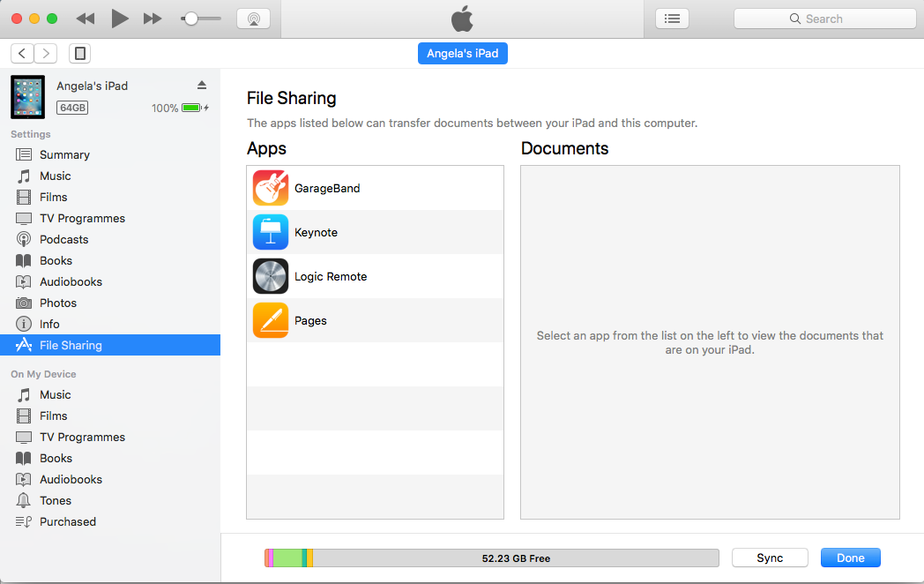Image resolution: width=924 pixels, height=584 pixels.
Task: Open the Up Next list button
Action: pos(673,19)
